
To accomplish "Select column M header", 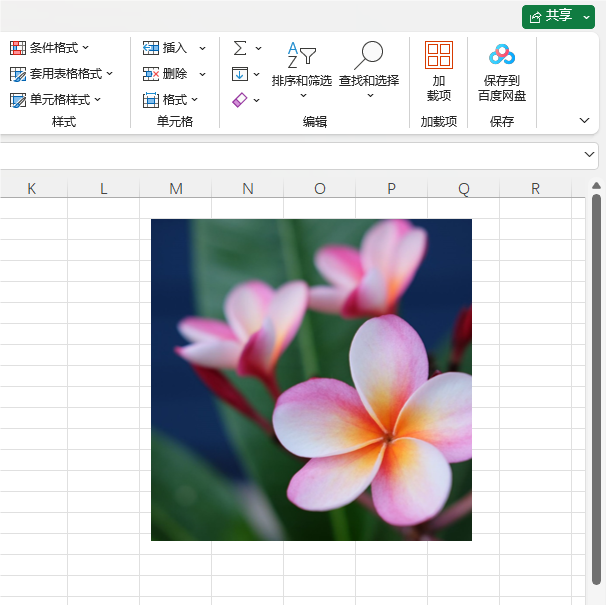I will click(x=175, y=189).
